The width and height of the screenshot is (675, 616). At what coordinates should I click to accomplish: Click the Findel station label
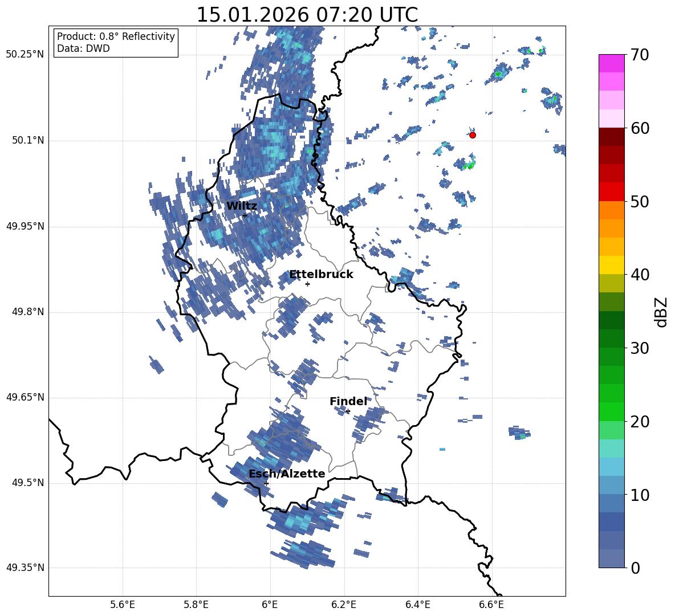(x=348, y=401)
